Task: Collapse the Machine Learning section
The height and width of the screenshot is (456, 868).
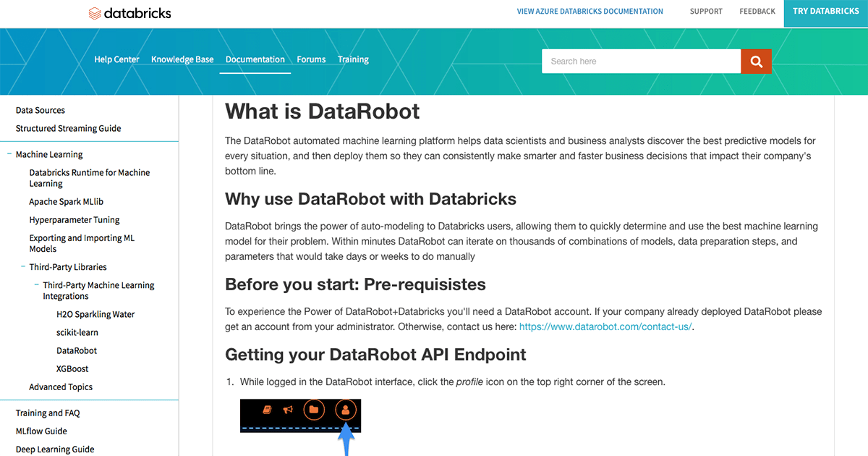Action: 9,154
